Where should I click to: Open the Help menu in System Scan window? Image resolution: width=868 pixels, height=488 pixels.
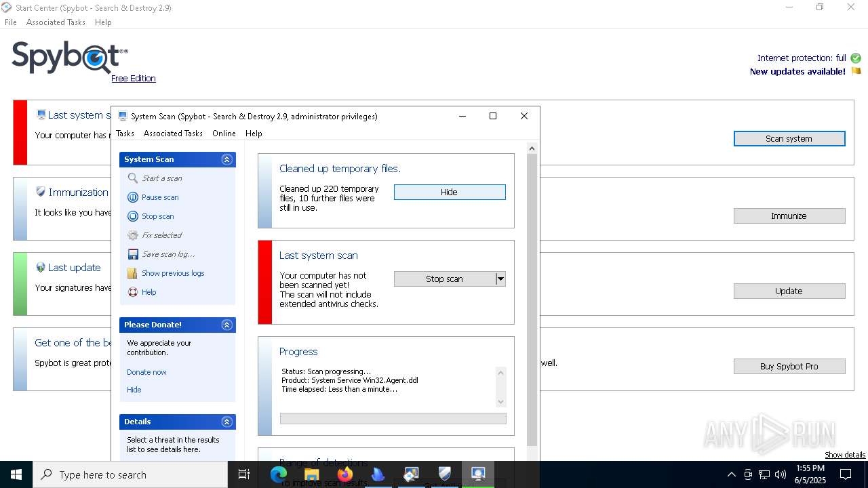254,134
